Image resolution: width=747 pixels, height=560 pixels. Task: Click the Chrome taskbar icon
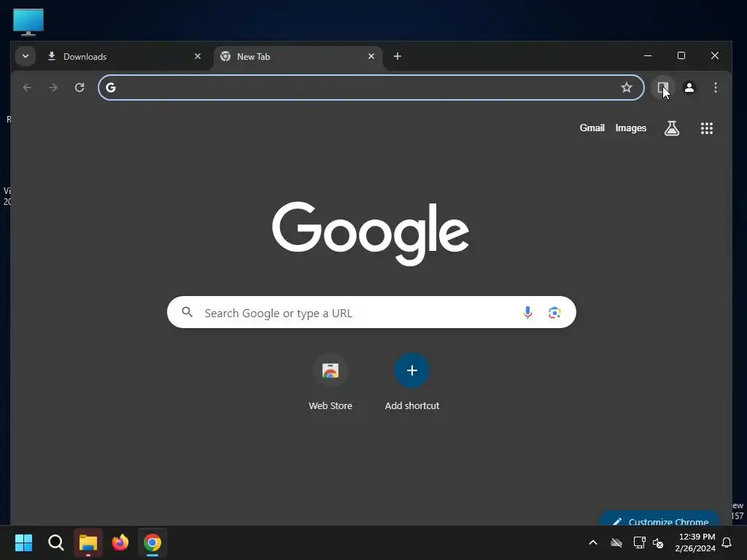(x=152, y=542)
